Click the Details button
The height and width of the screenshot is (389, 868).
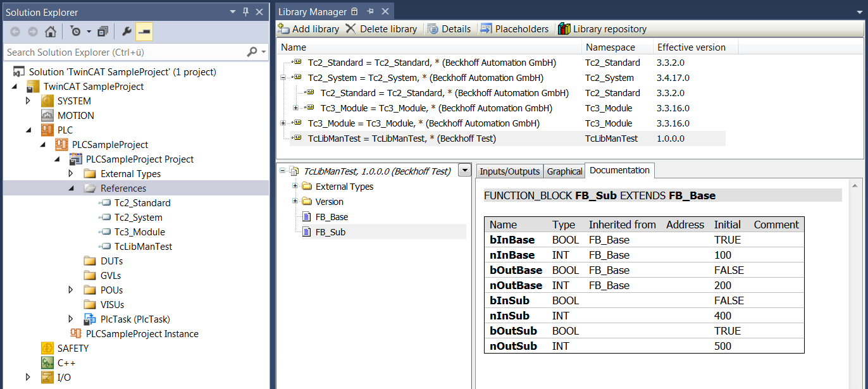(449, 28)
